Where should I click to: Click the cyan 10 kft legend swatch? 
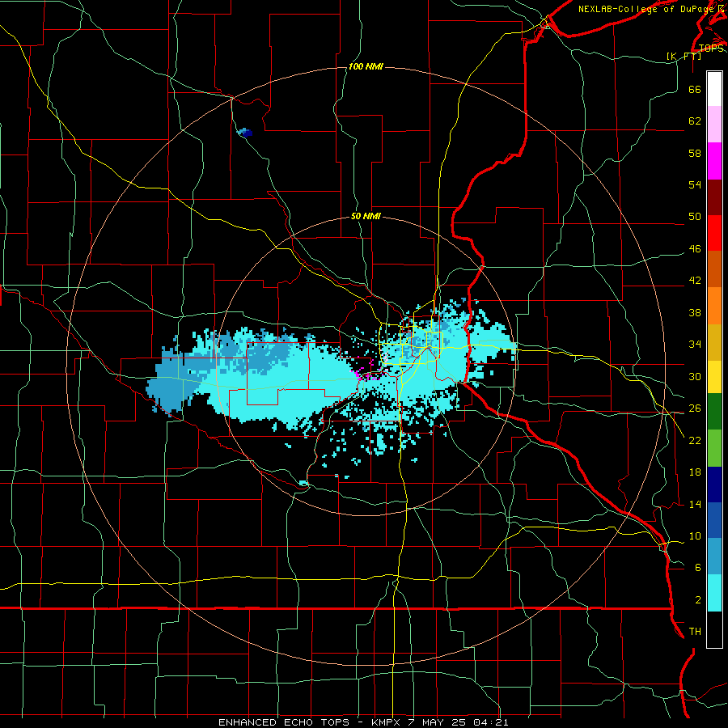click(714, 592)
